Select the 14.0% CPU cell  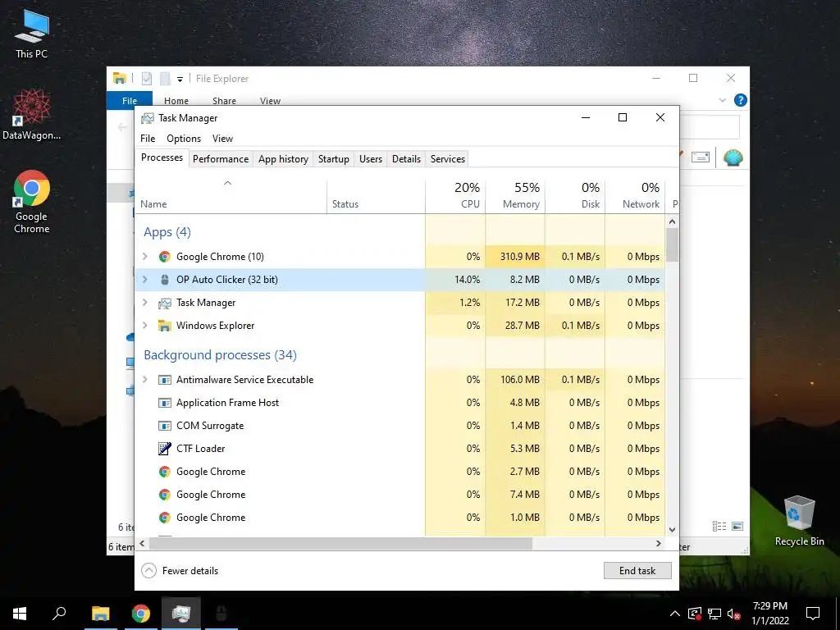click(x=455, y=280)
